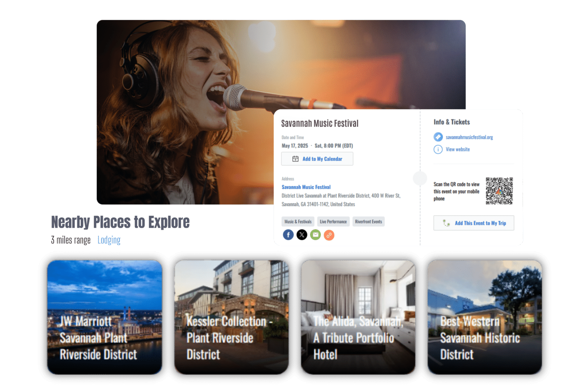Click the Info & Tickets heading

coord(452,122)
